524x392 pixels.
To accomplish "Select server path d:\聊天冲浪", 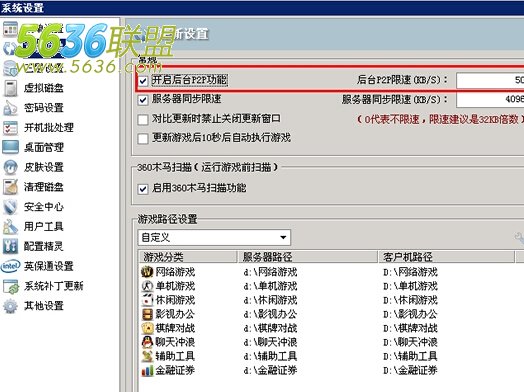I will pyautogui.click(x=270, y=343).
